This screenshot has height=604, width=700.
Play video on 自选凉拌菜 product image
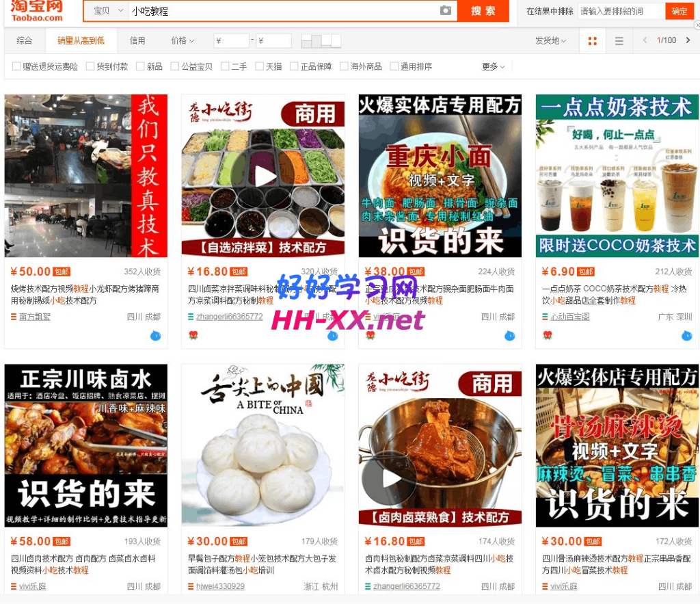point(262,176)
